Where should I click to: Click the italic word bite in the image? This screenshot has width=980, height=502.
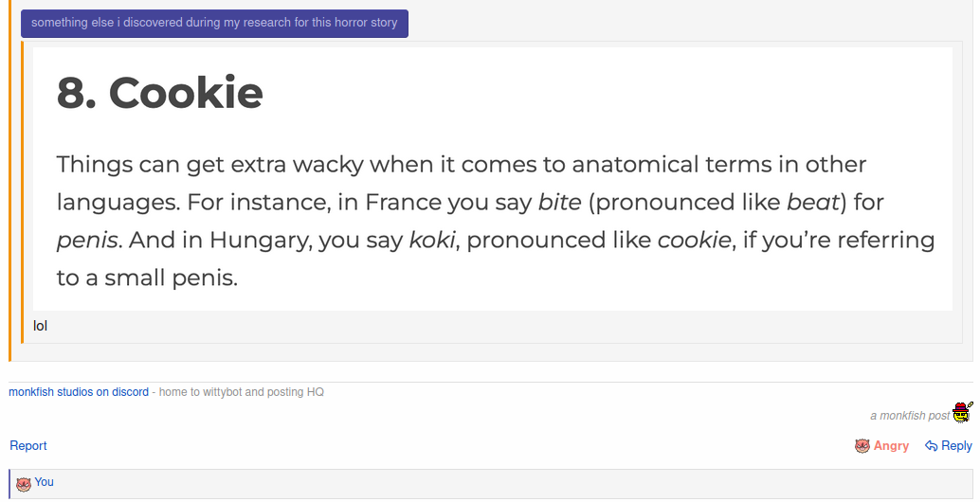(x=560, y=203)
